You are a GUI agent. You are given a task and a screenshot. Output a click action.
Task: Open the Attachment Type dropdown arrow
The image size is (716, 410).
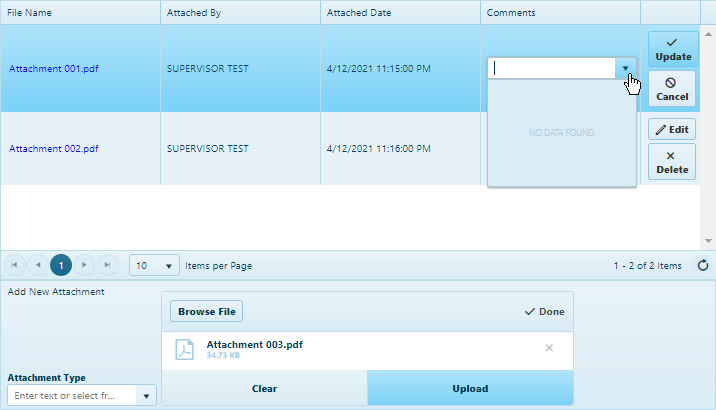[147, 396]
